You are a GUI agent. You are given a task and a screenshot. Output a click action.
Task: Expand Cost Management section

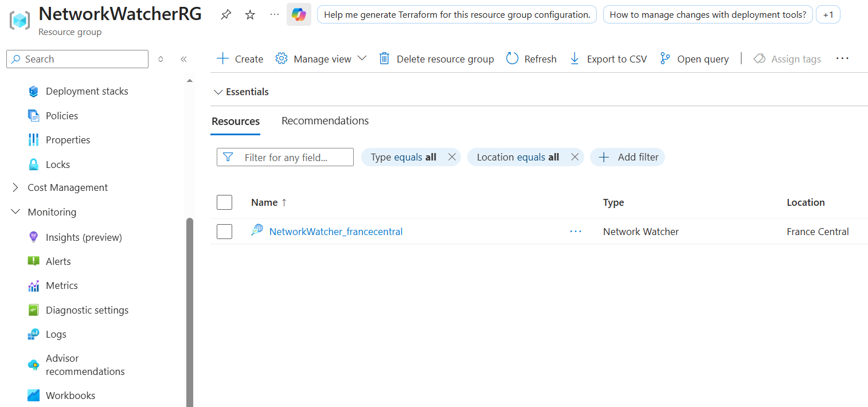(59, 187)
